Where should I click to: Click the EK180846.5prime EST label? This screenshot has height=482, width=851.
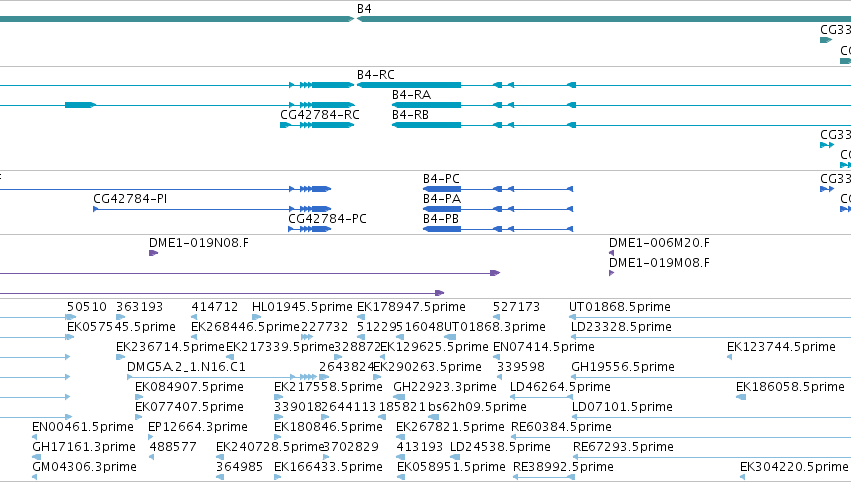coord(328,428)
